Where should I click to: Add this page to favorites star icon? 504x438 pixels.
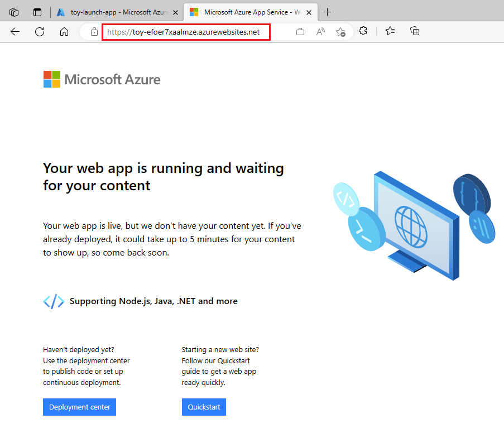[340, 32]
